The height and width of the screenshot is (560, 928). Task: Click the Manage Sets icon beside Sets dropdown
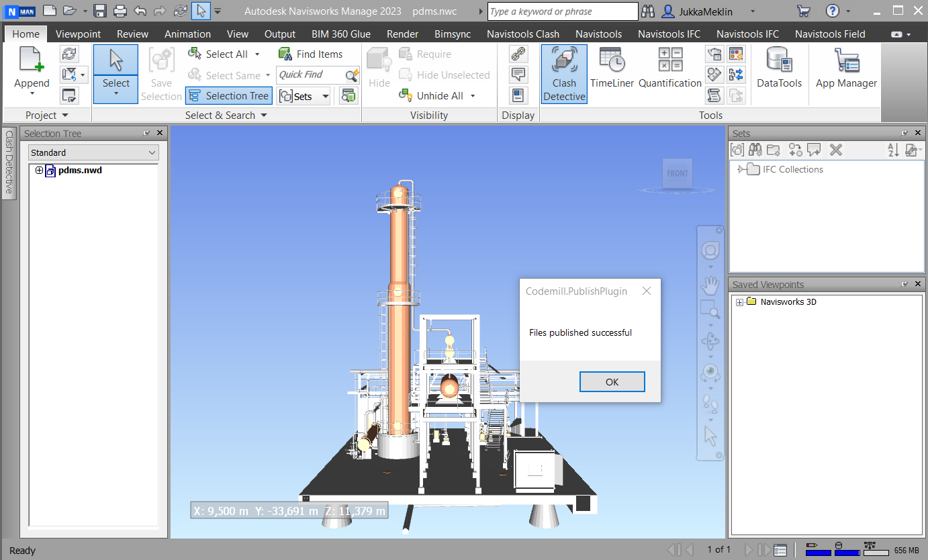[x=348, y=96]
